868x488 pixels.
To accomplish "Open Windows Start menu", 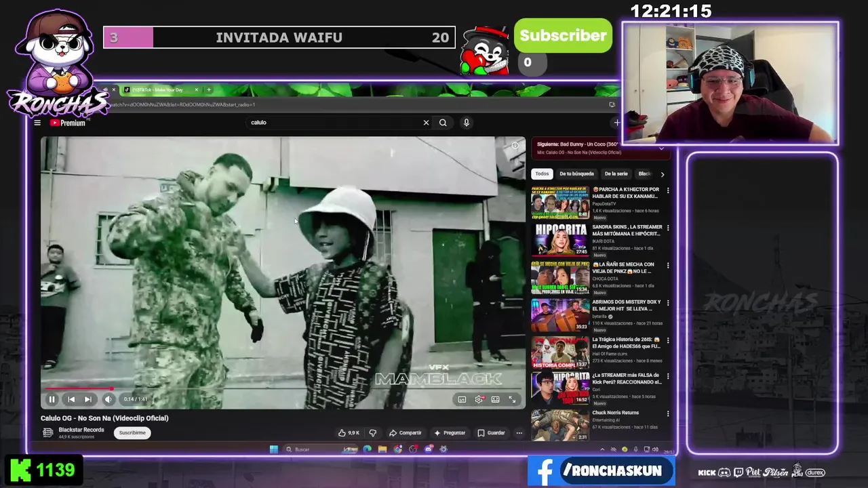I will click(x=273, y=449).
